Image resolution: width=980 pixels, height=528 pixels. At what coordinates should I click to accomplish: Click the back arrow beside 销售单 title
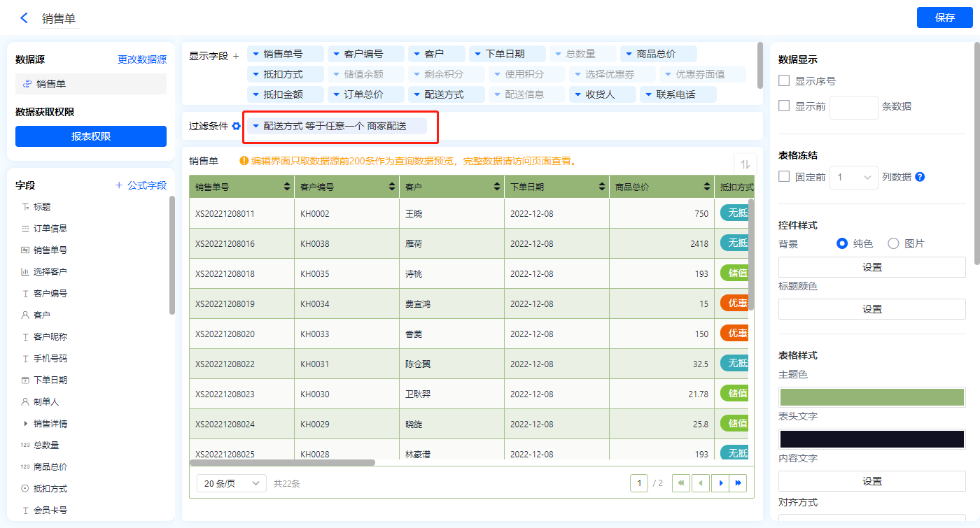[x=24, y=18]
